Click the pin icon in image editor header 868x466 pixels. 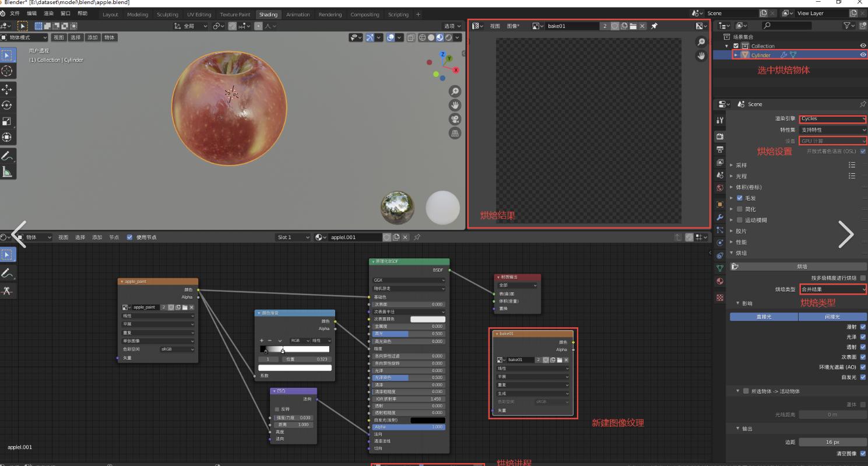click(x=654, y=26)
